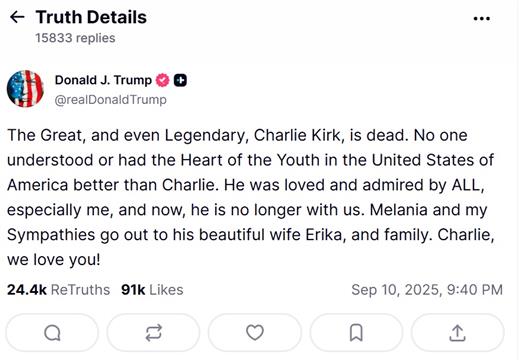
Task: View the 24.4k ReTruths list
Action: (x=58, y=290)
